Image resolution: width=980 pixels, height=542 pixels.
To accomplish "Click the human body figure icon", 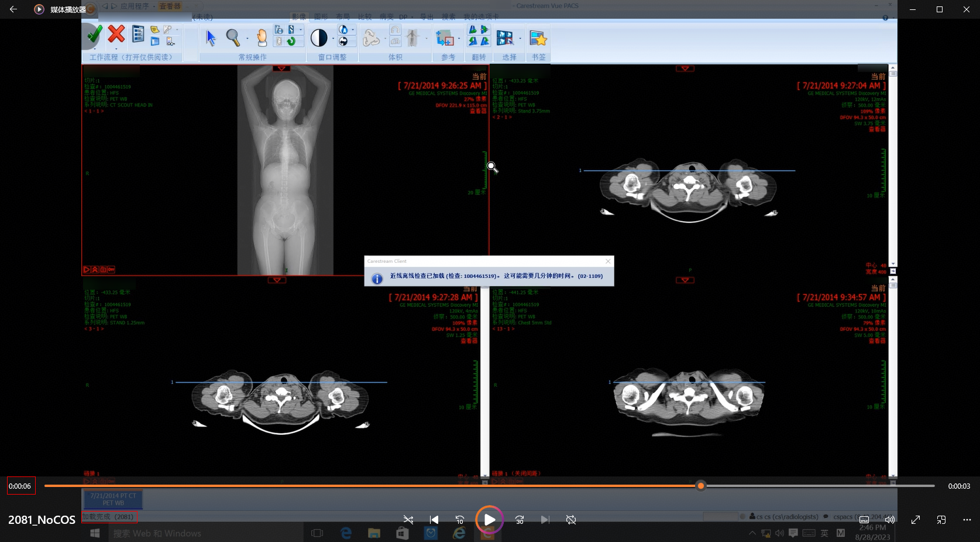I will click(x=412, y=38).
